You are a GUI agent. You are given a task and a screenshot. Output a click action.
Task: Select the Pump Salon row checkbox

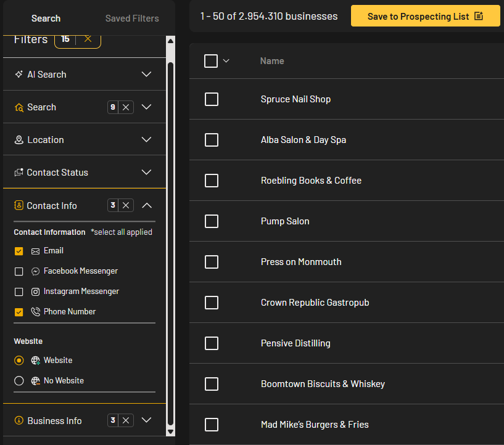click(x=212, y=221)
